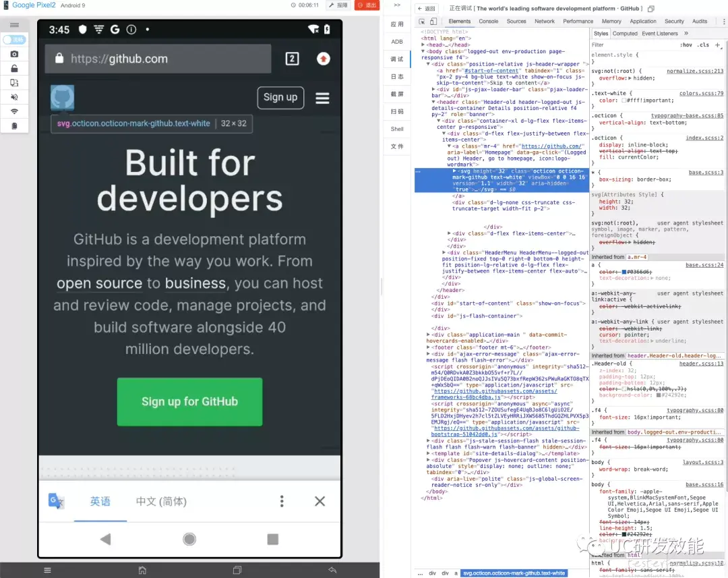Viewport: 728px width, 578px height.
Task: Toggle the :hov element state button
Action: click(686, 45)
